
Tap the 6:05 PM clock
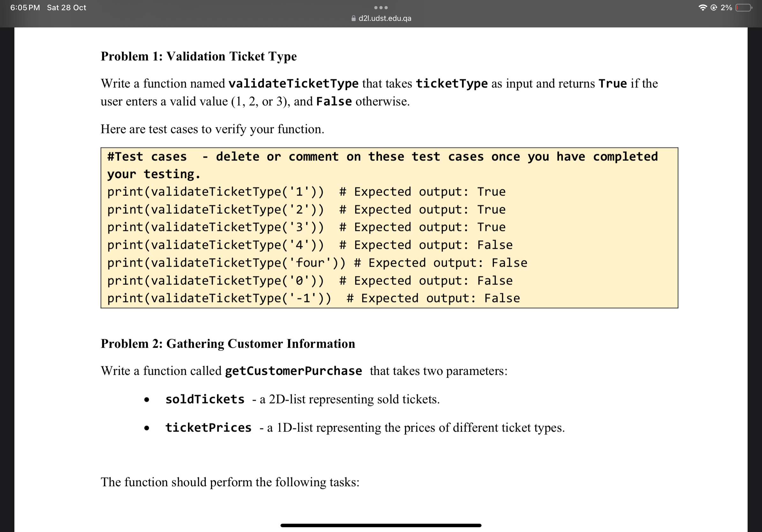click(x=25, y=7)
